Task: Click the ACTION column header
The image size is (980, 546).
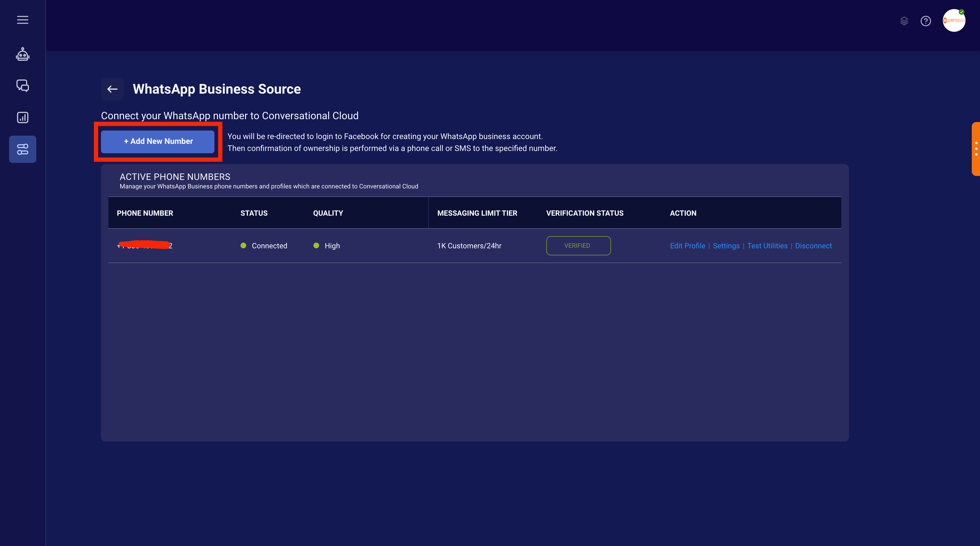Action: (x=683, y=213)
